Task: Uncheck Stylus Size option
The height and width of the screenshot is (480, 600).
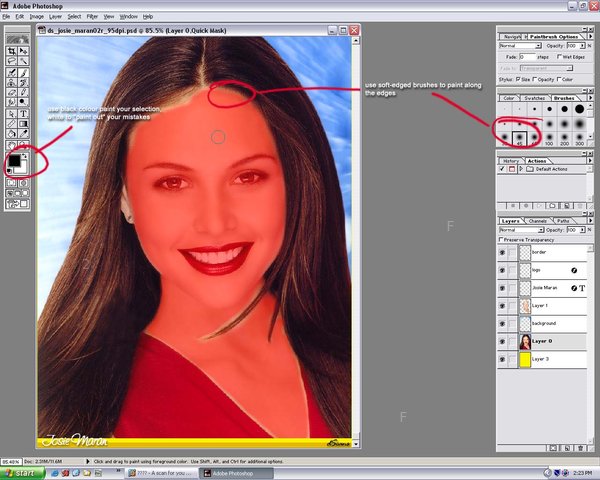Action: click(518, 79)
